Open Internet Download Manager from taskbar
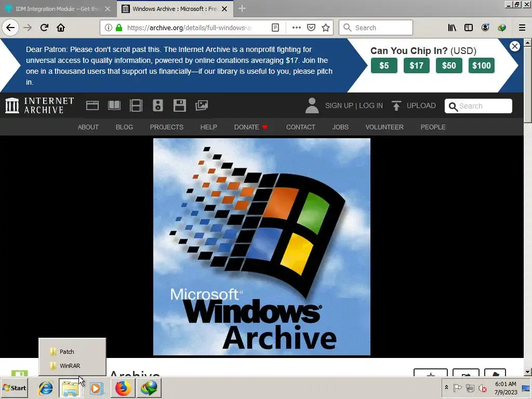The height and width of the screenshot is (399, 532). (x=149, y=388)
